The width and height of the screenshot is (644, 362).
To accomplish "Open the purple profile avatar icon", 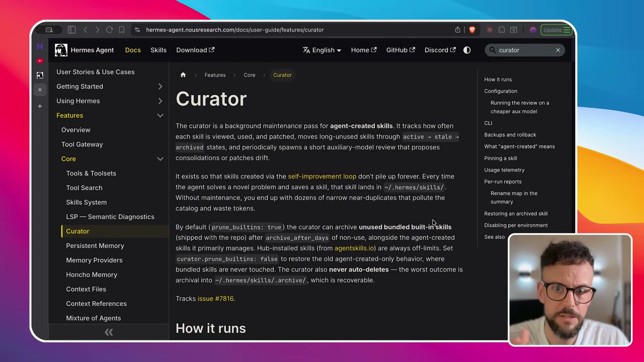I will tap(533, 30).
